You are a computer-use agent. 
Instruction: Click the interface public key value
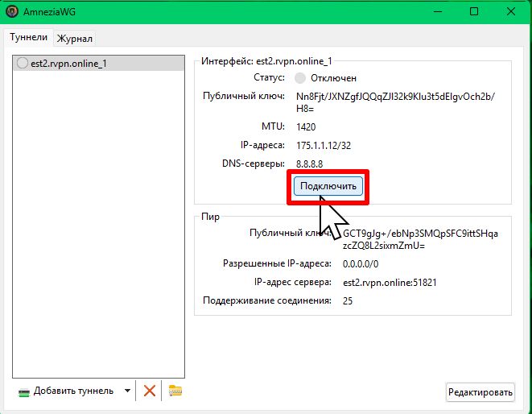[396, 101]
